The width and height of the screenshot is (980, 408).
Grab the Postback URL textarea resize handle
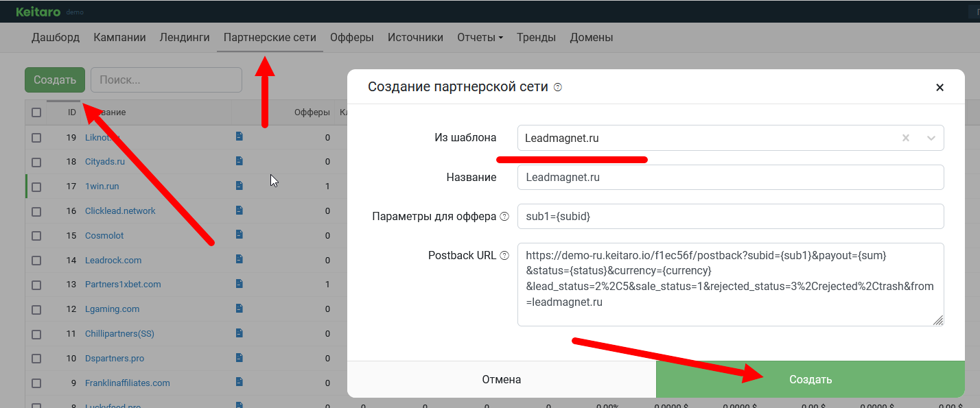[938, 320]
